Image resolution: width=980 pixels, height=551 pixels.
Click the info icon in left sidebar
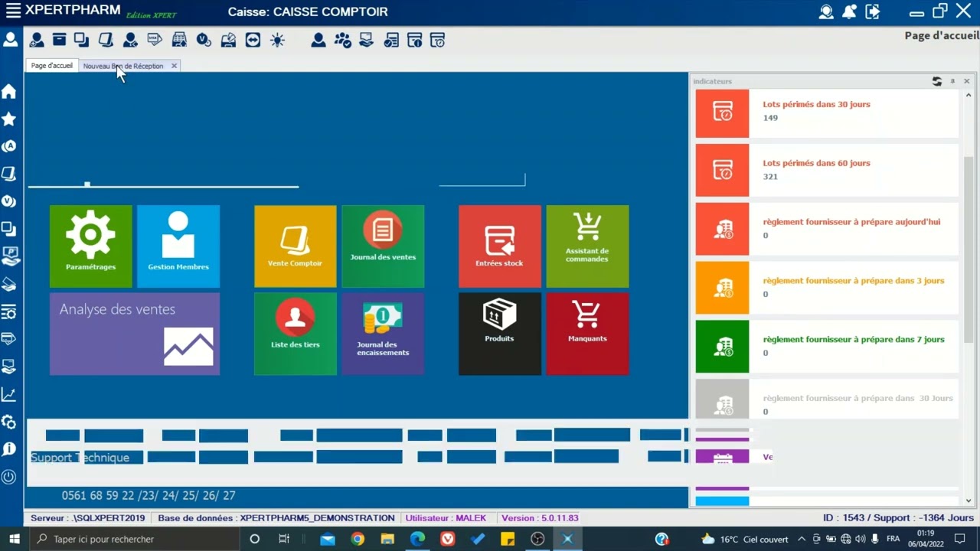[x=9, y=449]
